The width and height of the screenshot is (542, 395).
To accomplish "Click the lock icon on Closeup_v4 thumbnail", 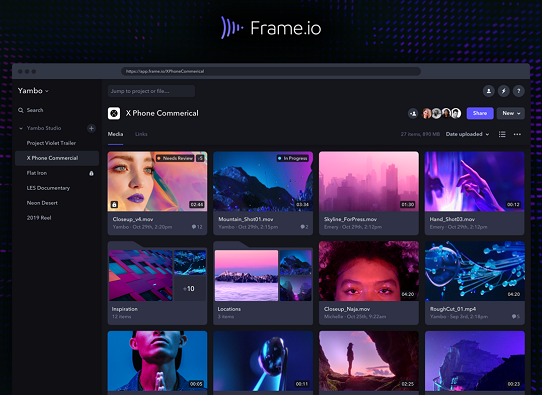I will pyautogui.click(x=114, y=205).
